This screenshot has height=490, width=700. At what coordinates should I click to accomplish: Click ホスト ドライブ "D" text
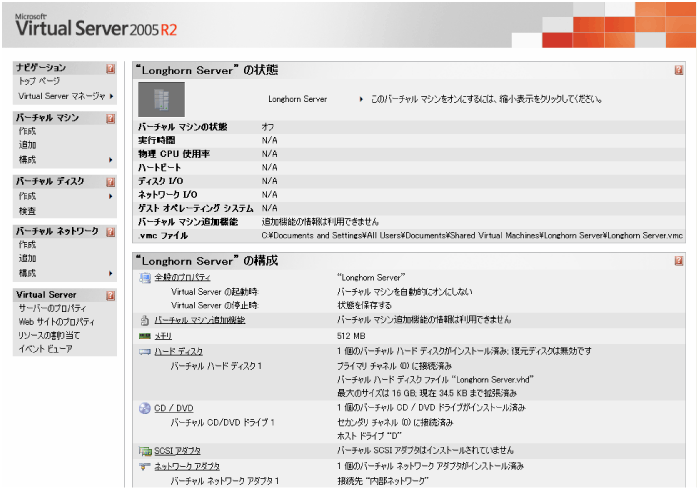(x=369, y=436)
